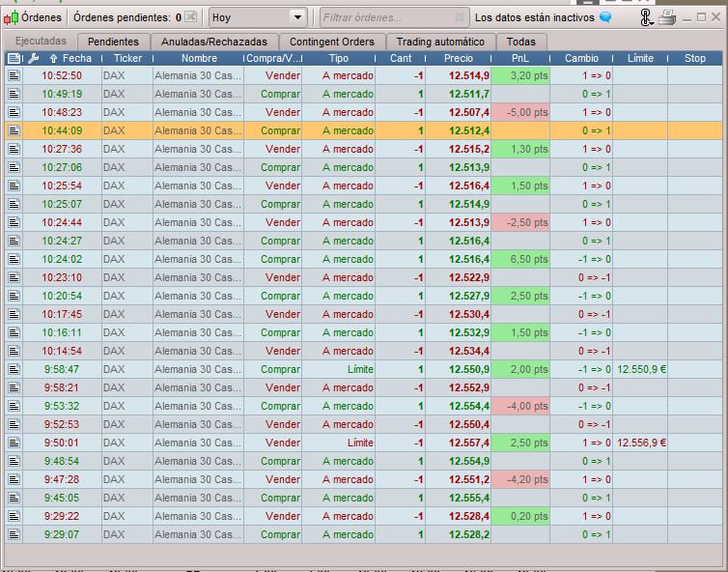Click the PnL column header
This screenshot has width=728, height=572.
pos(520,58)
